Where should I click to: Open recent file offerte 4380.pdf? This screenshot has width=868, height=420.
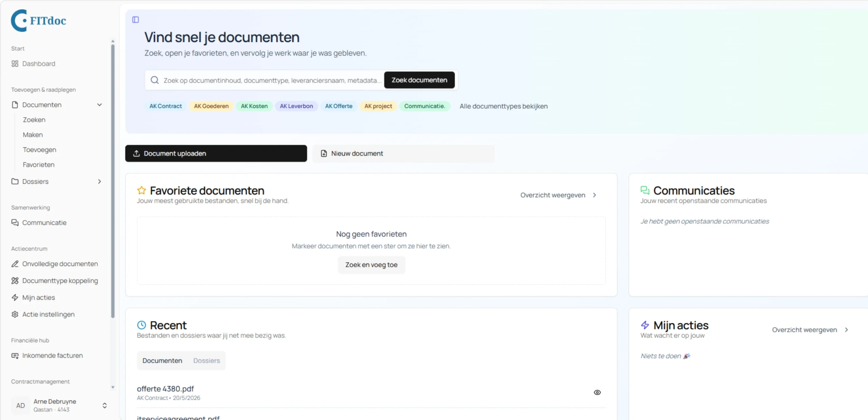click(x=165, y=389)
